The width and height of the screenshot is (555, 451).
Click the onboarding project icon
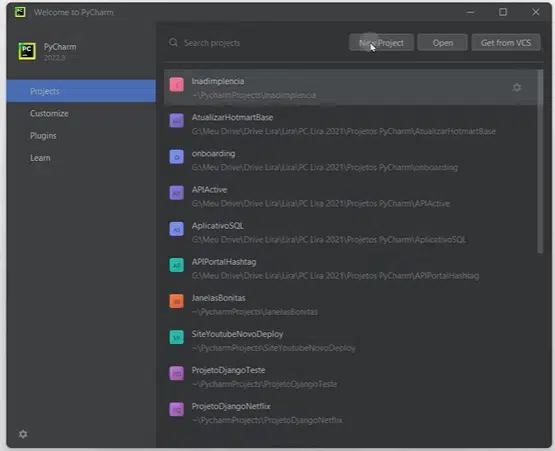pyautogui.click(x=177, y=157)
